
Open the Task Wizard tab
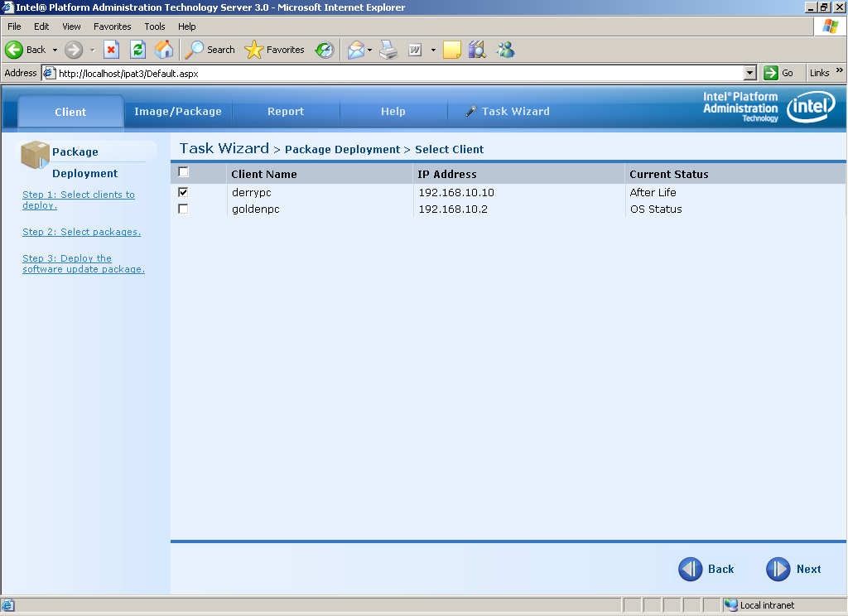pyautogui.click(x=508, y=112)
